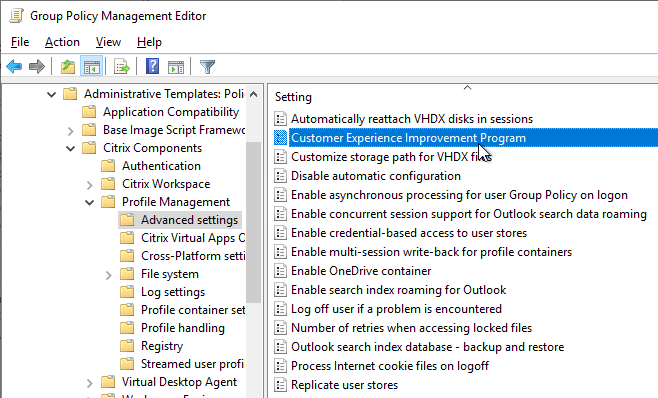Open the Help menu
This screenshot has width=658, height=398.
tap(149, 42)
